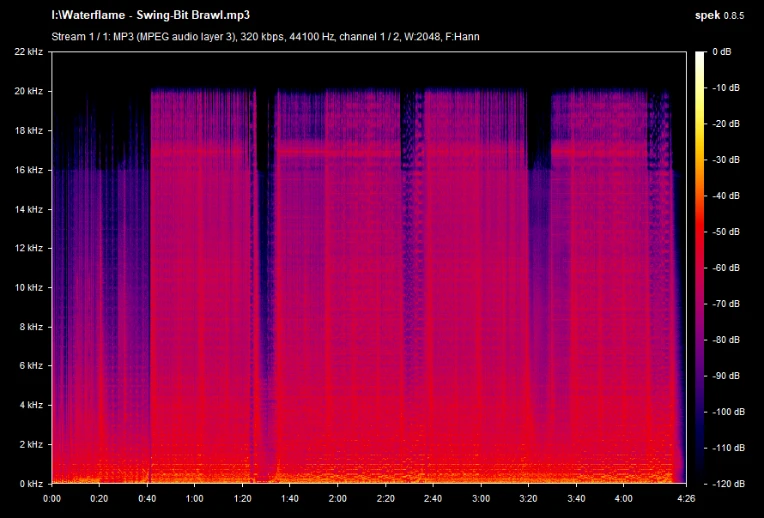This screenshot has width=764, height=518.
Task: Click the file path title 'Waterflame - Swing-Bit Brawl.mp3'
Action: pos(155,15)
